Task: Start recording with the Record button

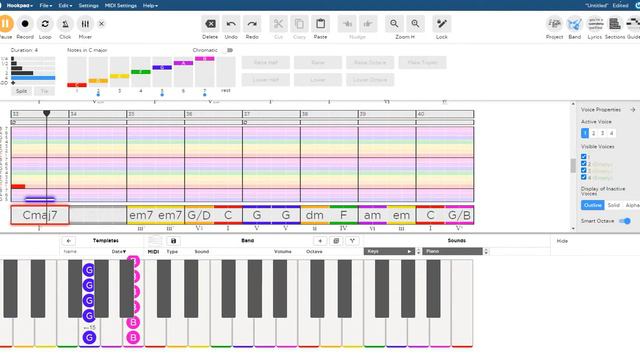Action: coord(25,24)
